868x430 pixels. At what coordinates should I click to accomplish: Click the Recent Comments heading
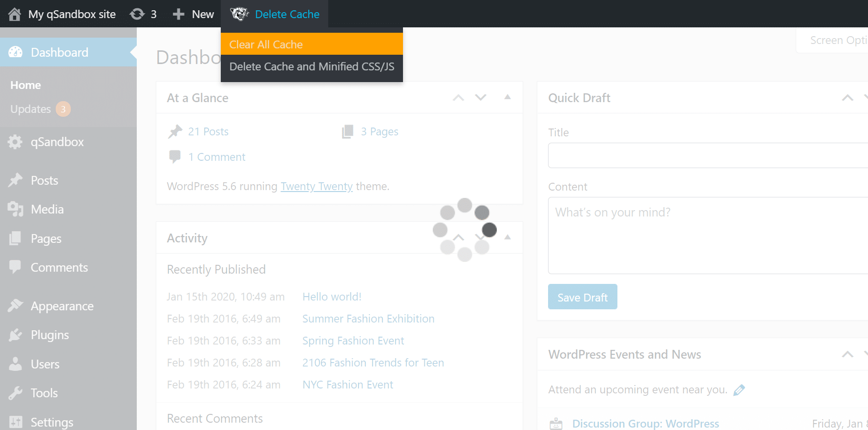pyautogui.click(x=215, y=418)
